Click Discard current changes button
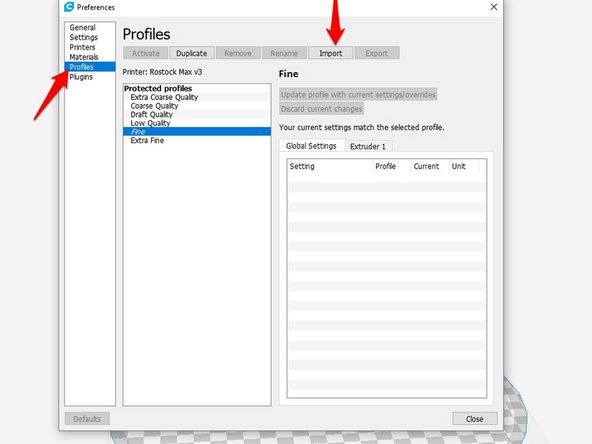Viewport: 592px width, 444px height. coord(321,109)
